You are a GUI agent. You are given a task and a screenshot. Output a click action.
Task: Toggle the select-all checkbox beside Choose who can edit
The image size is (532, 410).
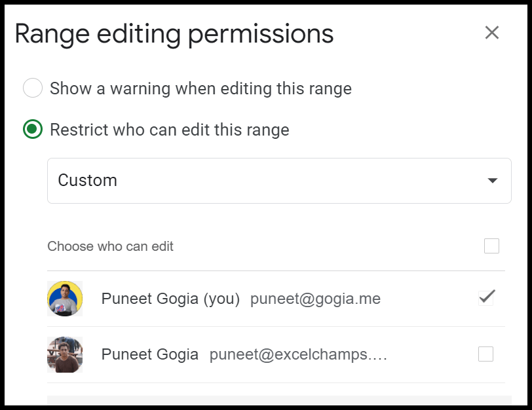[491, 246]
